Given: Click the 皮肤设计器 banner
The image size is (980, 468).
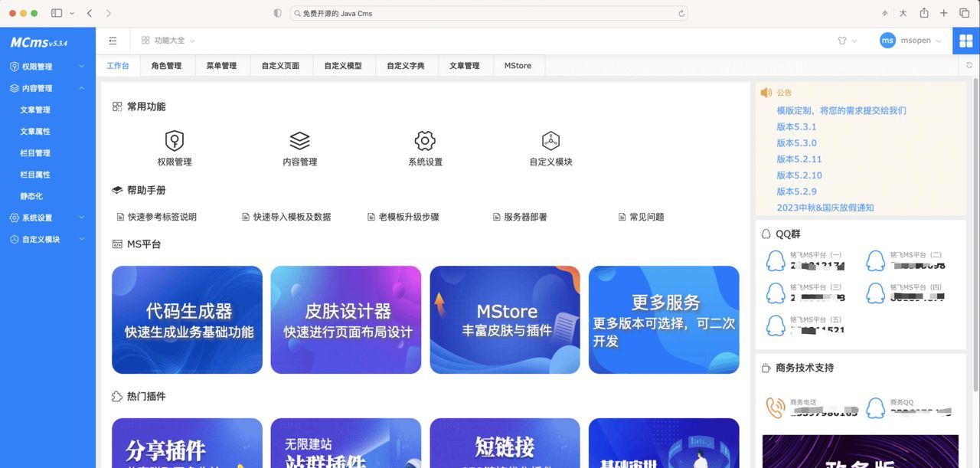Looking at the screenshot, I should coord(345,319).
